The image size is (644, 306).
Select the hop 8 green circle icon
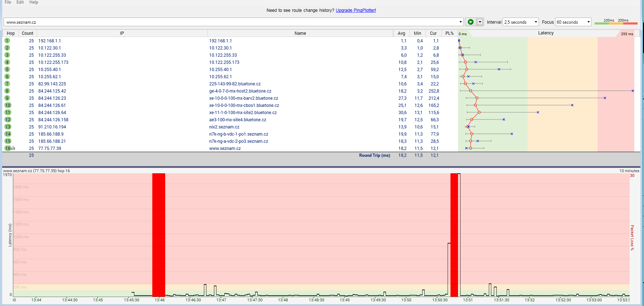point(7,91)
